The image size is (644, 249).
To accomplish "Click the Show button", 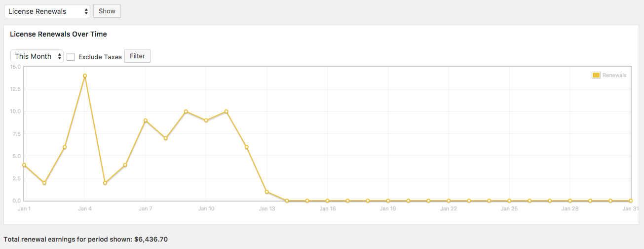I will pos(107,11).
